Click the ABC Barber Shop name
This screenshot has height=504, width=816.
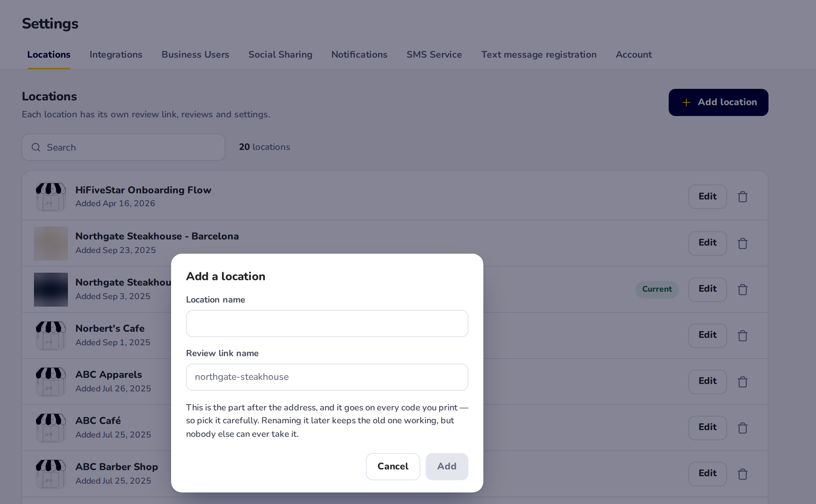pyautogui.click(x=117, y=467)
